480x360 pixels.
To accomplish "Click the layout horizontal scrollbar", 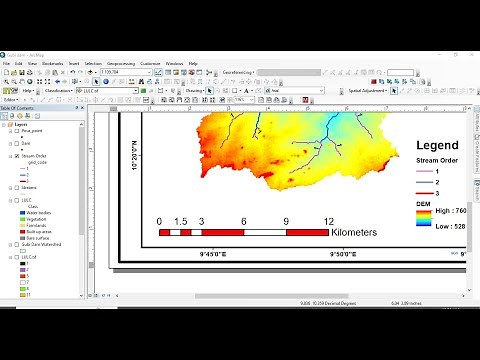I will click(x=272, y=296).
